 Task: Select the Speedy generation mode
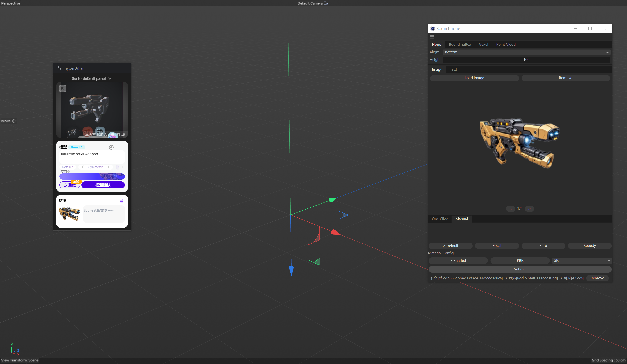(589, 246)
